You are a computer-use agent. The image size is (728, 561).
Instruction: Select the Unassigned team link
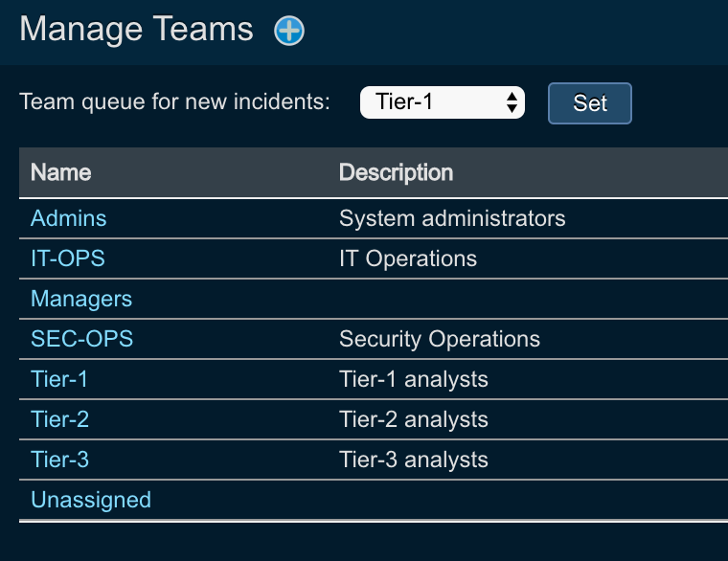coord(91,500)
